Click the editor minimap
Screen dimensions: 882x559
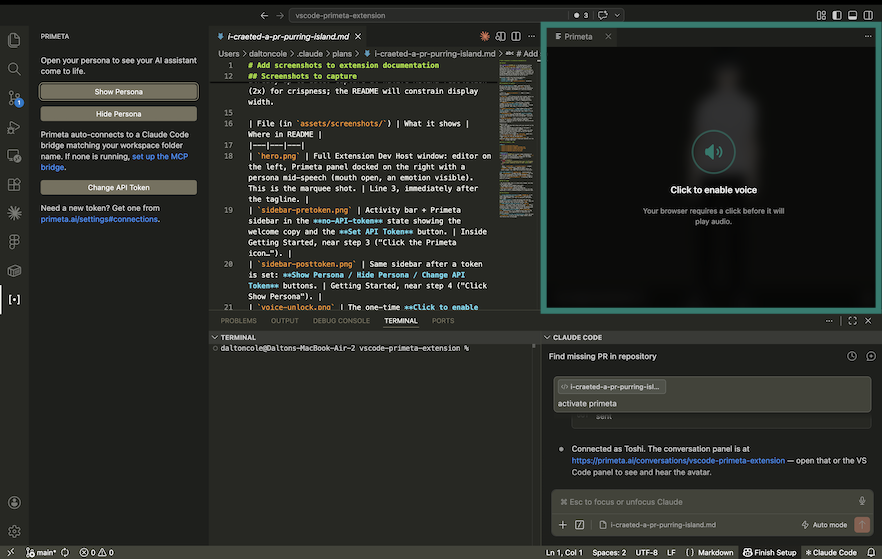pos(516,139)
